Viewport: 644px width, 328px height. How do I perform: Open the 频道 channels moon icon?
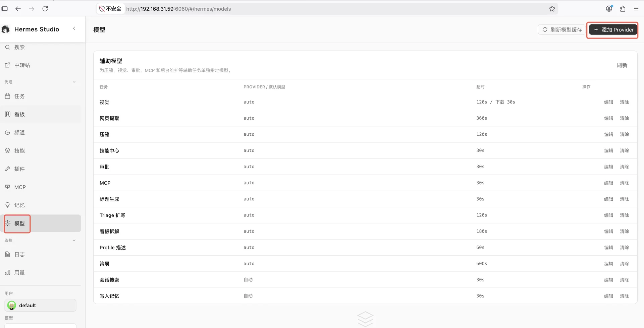[x=8, y=132]
